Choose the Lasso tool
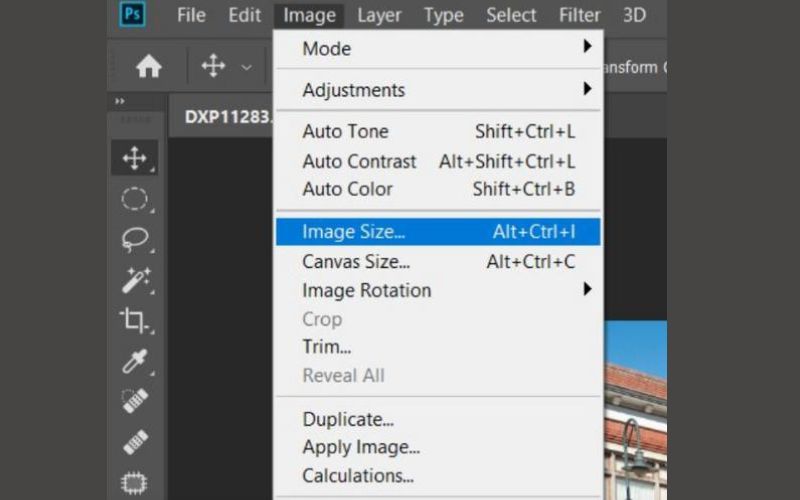 pyautogui.click(x=135, y=239)
